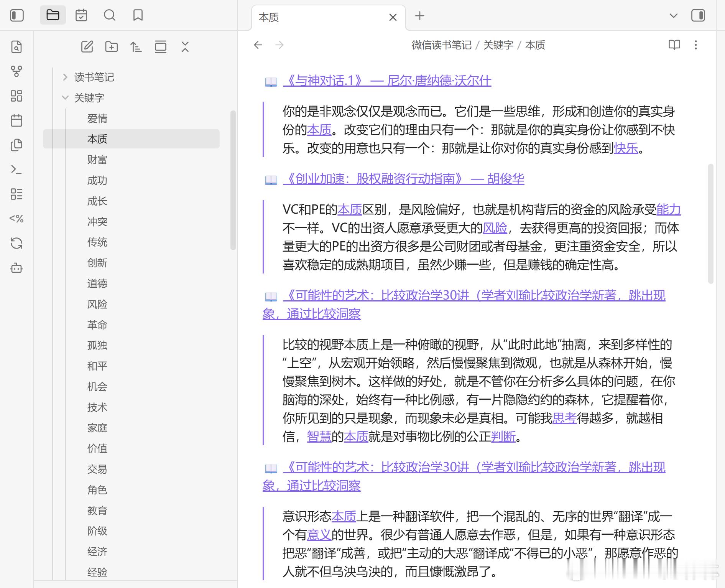725x588 pixels.
Task: Navigate back with left arrow
Action: (x=258, y=45)
